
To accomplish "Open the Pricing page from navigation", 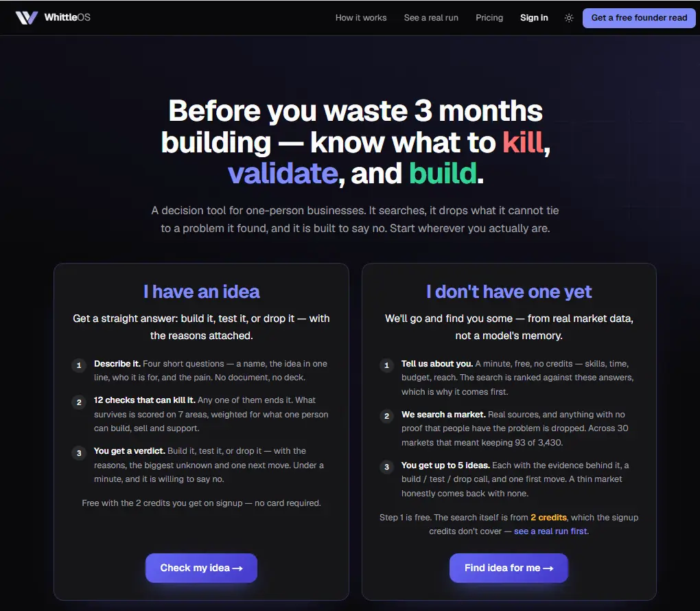I will tap(489, 18).
